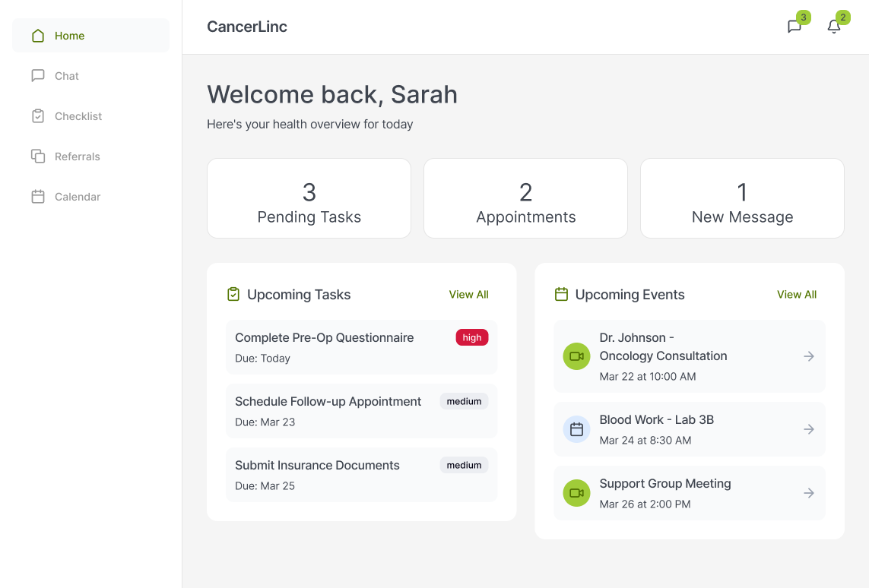The height and width of the screenshot is (588, 869).
Task: Click the Referrals icon in the sidebar
Action: pyautogui.click(x=37, y=156)
